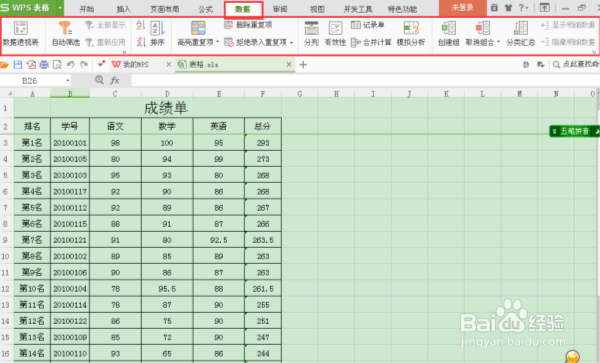
Task: Open 有效性 data validation
Action: click(335, 34)
